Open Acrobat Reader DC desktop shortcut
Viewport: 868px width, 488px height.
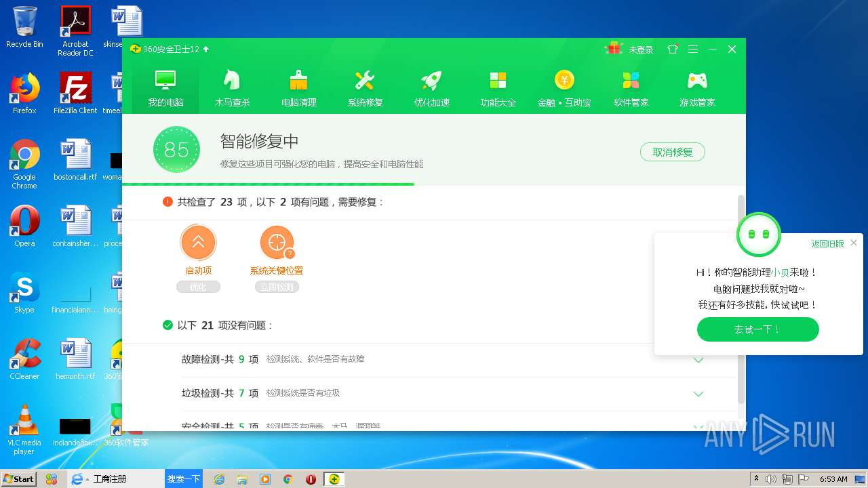75,31
